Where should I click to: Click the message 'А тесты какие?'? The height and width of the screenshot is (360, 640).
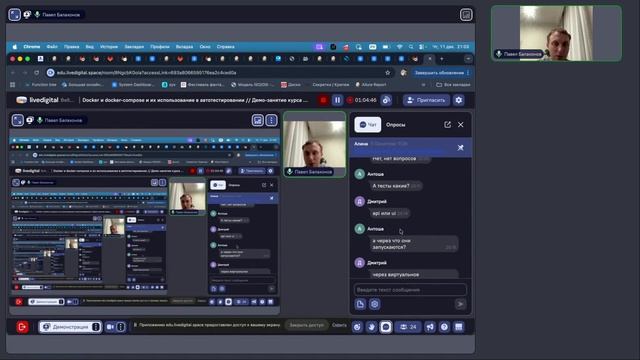(x=396, y=186)
